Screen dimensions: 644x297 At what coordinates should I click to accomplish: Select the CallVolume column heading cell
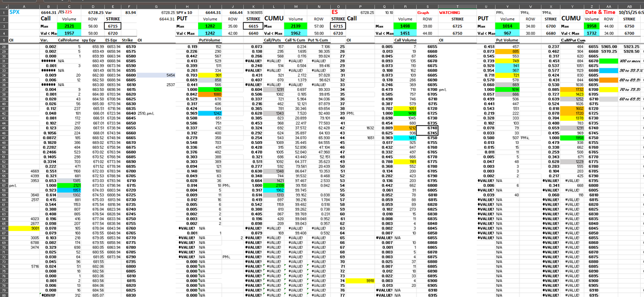(68, 40)
